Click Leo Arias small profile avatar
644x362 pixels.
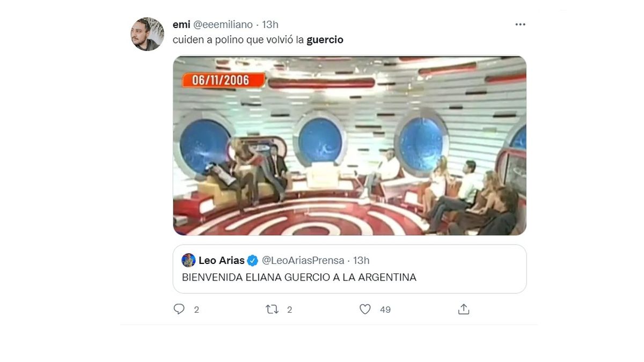pyautogui.click(x=188, y=260)
